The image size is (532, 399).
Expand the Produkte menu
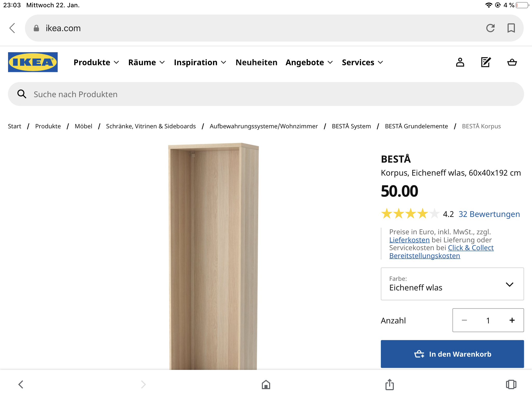96,62
